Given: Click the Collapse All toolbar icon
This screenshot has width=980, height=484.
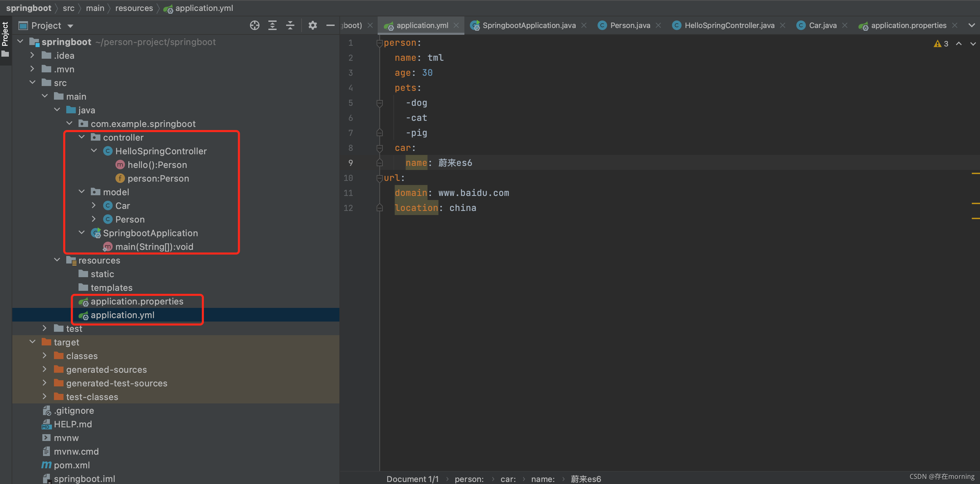Looking at the screenshot, I should click(x=290, y=26).
